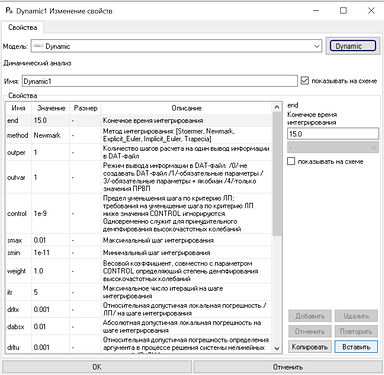Select the outper property row
Image resolution: width=384 pixels, height=375 pixels.
[139, 152]
